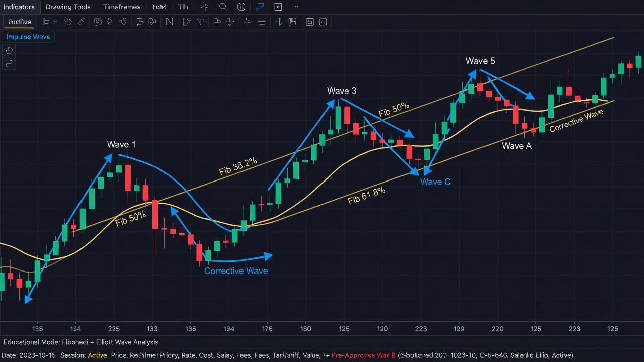This screenshot has width=644, height=362.
Task: Click the magnifier search icon
Action: [x=223, y=7]
